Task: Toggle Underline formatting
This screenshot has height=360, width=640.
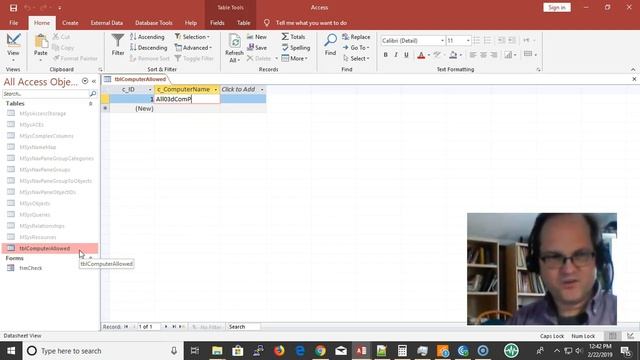Action: [406, 55]
